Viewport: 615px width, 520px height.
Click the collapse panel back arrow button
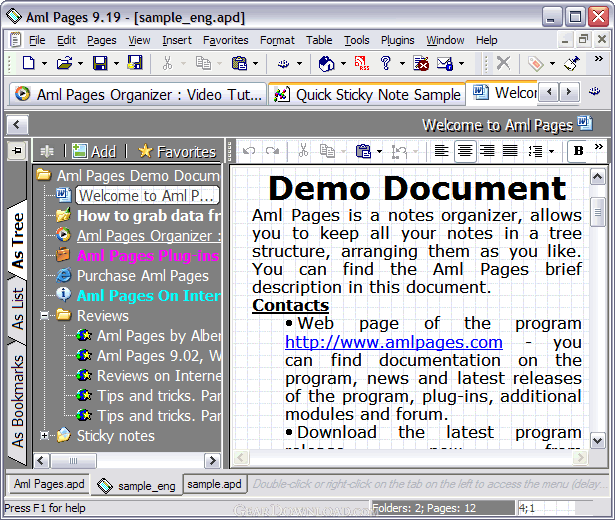pyautogui.click(x=16, y=125)
